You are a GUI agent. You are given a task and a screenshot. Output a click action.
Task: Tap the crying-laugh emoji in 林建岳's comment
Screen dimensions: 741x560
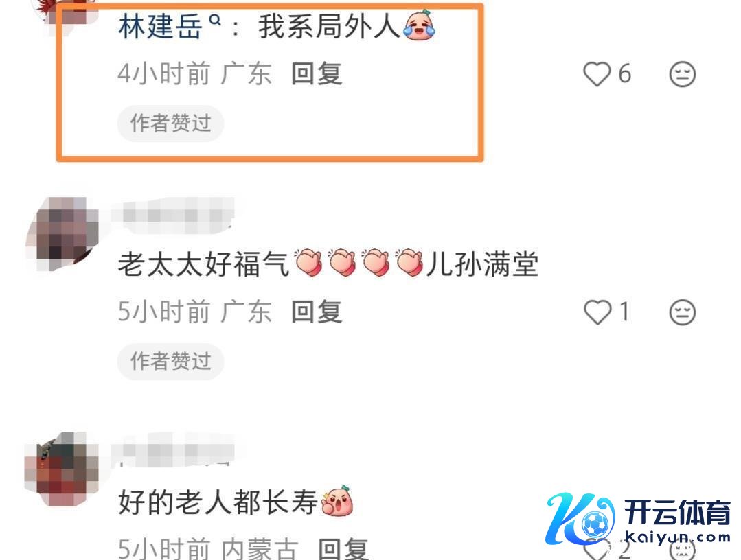tap(419, 25)
